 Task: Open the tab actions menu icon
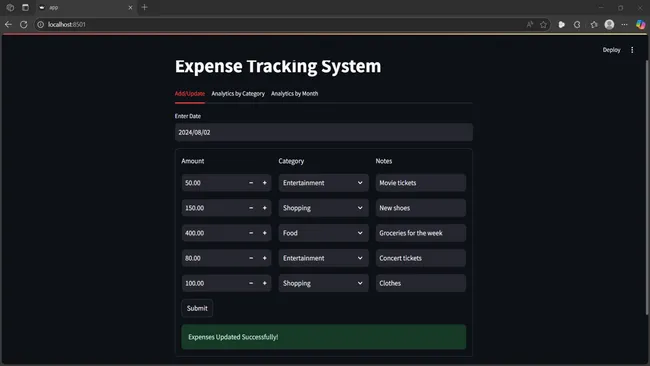tap(25, 7)
